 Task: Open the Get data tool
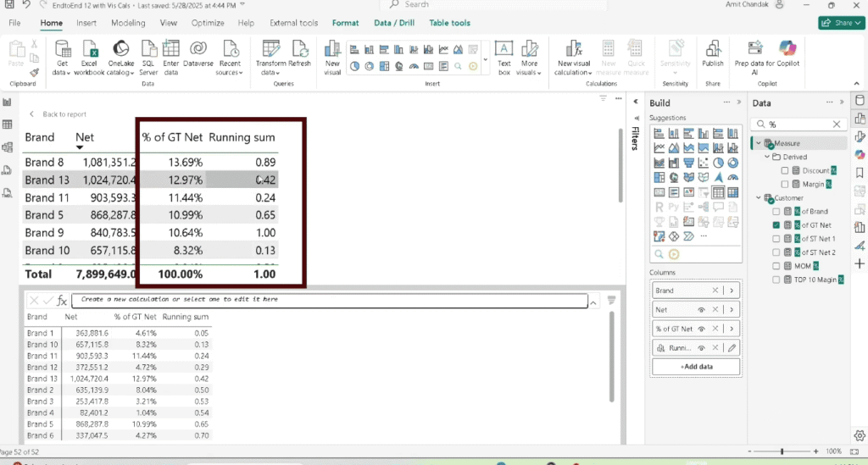coord(62,58)
